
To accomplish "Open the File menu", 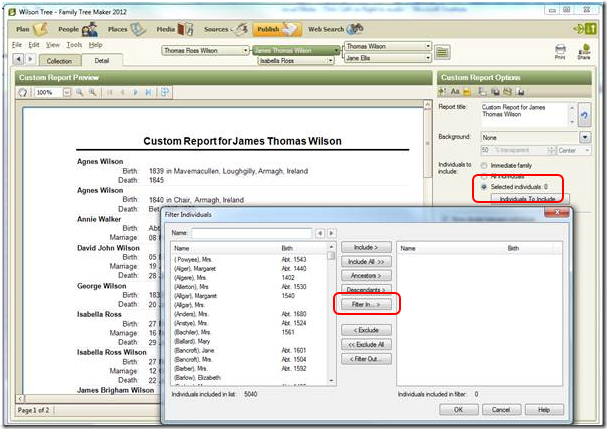I will (17, 45).
